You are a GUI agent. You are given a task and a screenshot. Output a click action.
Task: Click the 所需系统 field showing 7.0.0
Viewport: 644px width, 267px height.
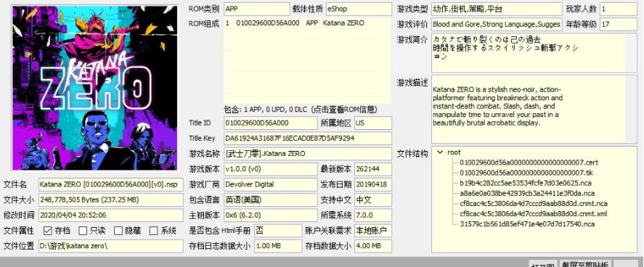(x=373, y=215)
